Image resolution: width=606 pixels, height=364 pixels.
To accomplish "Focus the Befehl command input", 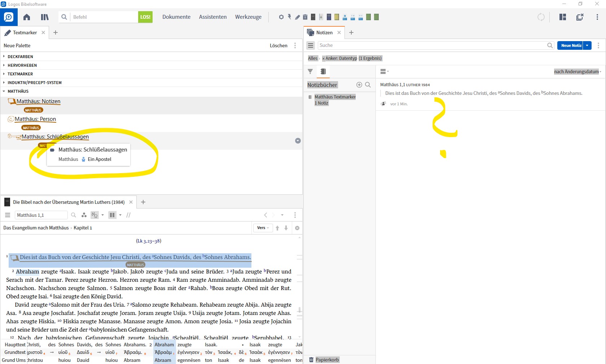I will [104, 17].
